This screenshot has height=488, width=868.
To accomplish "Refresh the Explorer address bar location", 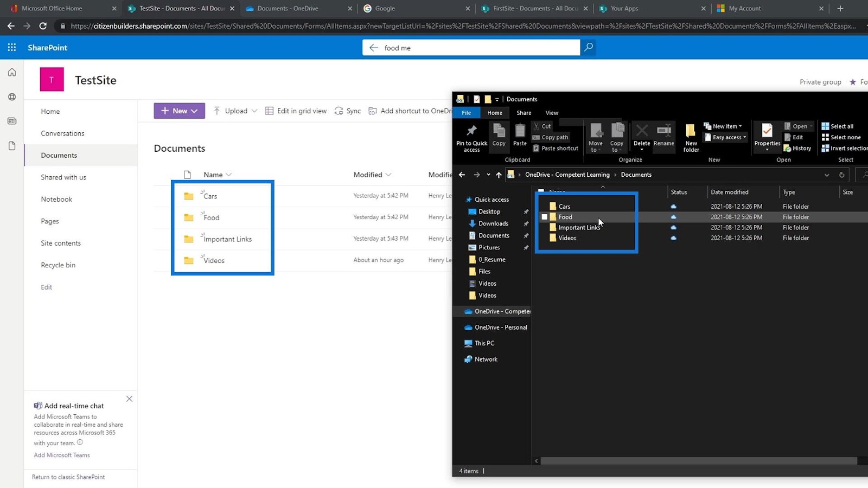I will pyautogui.click(x=842, y=175).
